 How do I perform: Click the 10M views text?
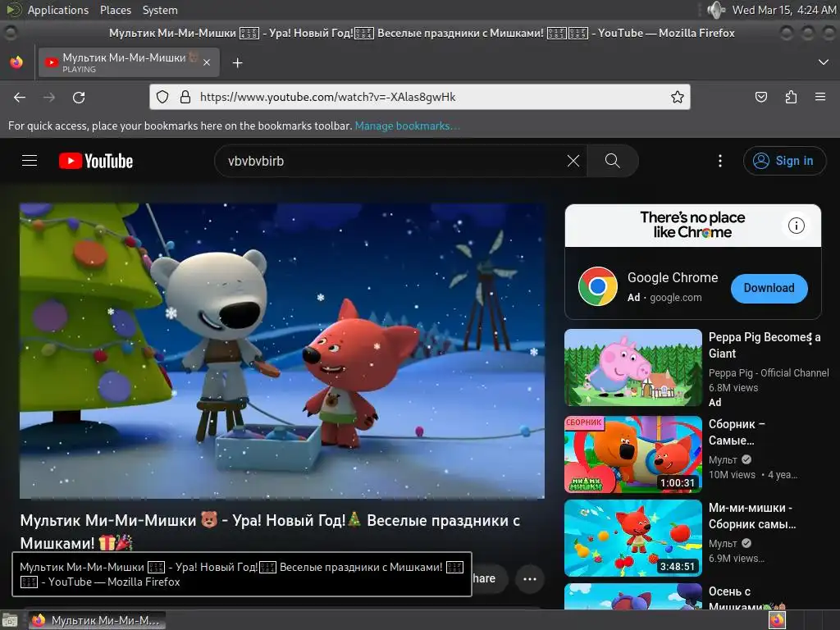click(x=732, y=475)
